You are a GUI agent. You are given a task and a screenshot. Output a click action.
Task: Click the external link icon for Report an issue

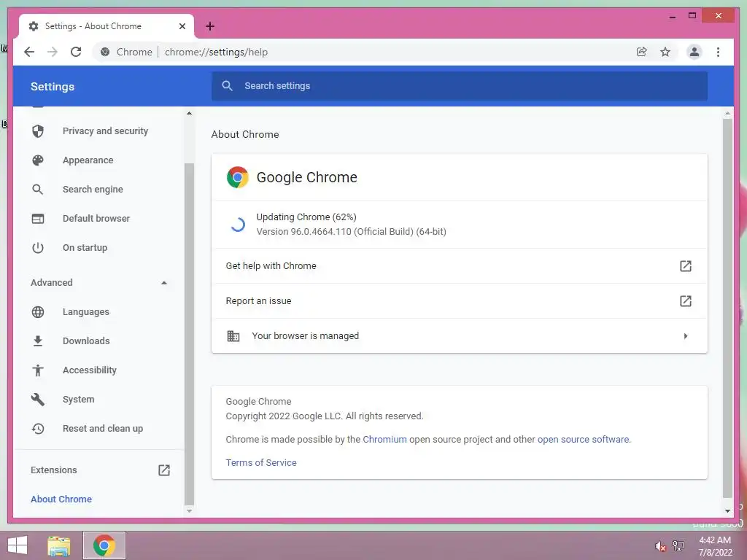click(x=686, y=301)
